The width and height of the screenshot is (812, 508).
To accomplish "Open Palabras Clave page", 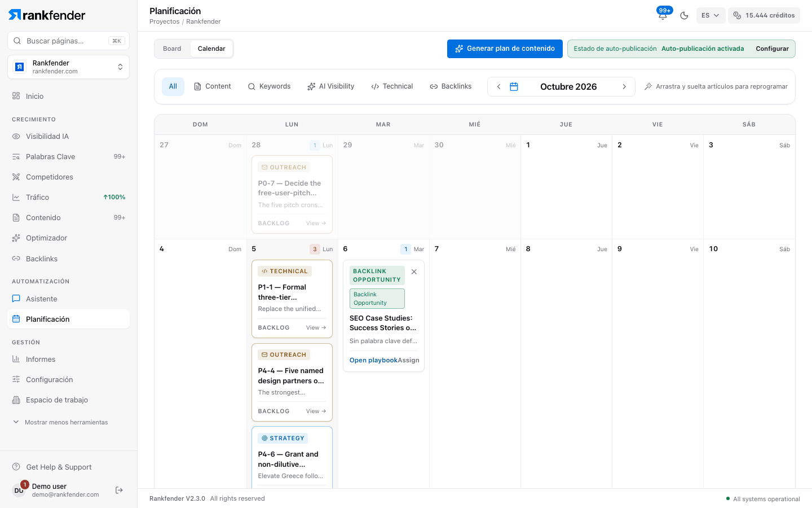I will [x=69, y=156].
